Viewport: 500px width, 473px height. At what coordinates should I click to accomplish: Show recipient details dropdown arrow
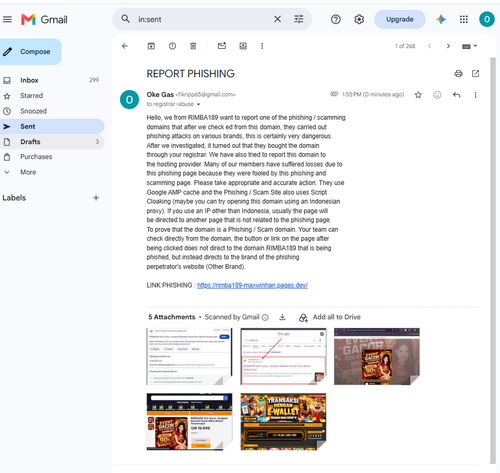point(198,104)
